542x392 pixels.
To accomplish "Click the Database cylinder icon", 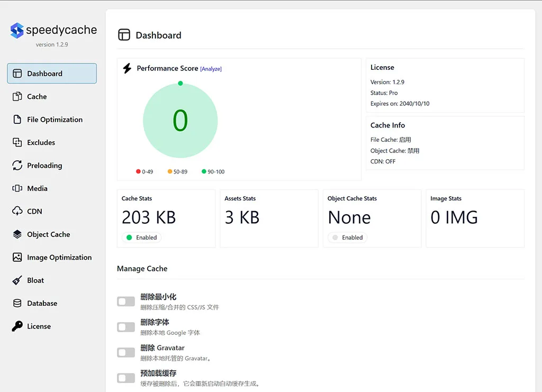I will point(17,304).
